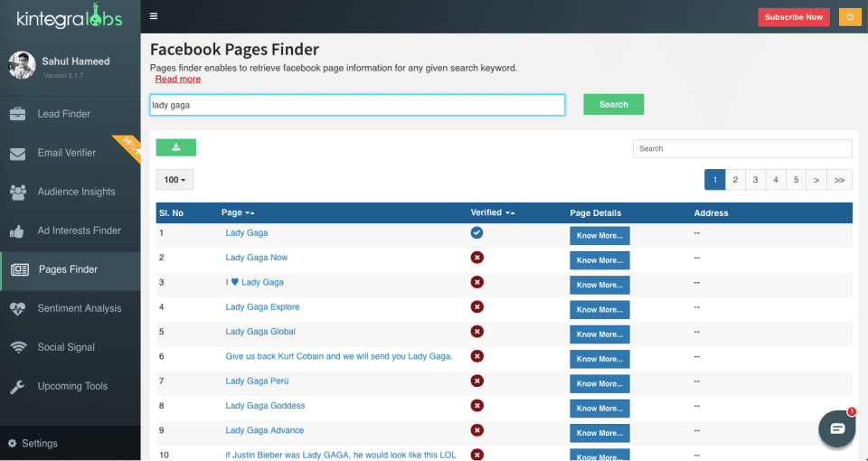Click Know More for Kurt Cobain row
The width and height of the screenshot is (868, 461).
(599, 359)
